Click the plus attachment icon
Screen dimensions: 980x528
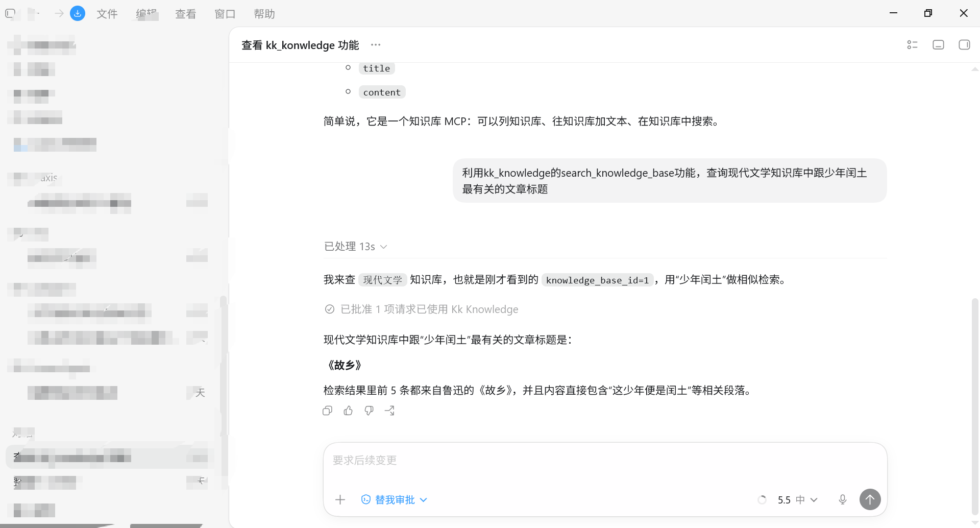click(340, 500)
